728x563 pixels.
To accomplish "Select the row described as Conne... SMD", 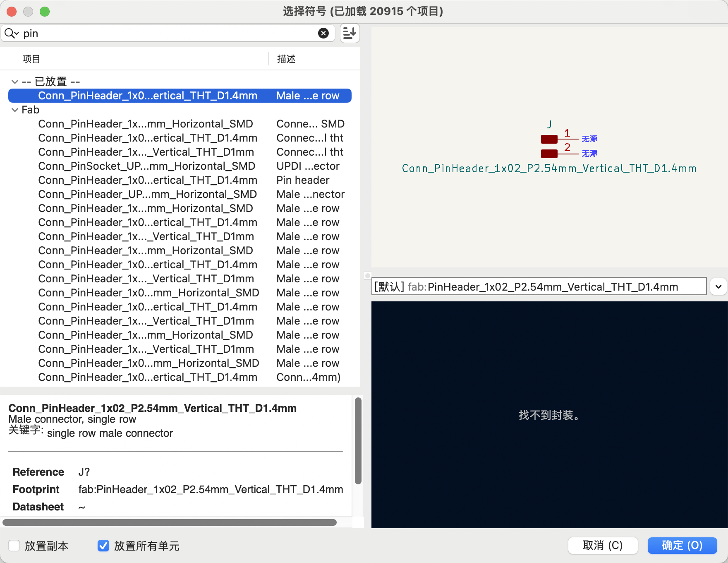I will click(180, 124).
